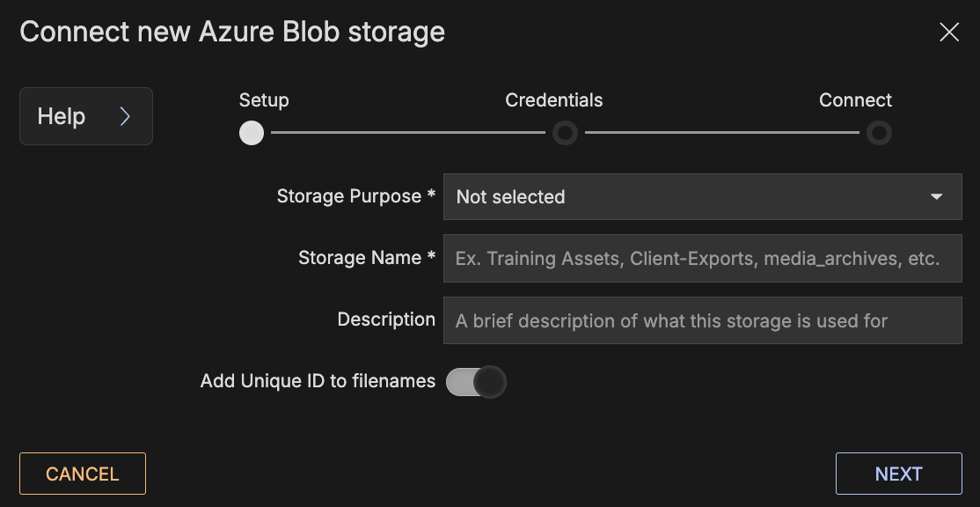Jump to the Credentials step label
The image size is (980, 507).
pos(553,100)
